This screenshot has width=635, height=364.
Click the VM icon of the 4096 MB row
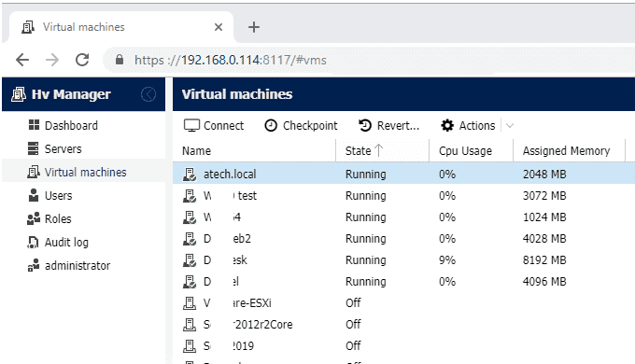(x=190, y=282)
